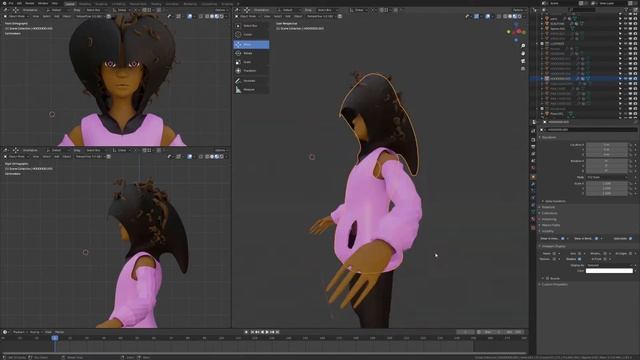Open the Material properties tab icon
This screenshot has width=640, height=360.
pos(533,219)
